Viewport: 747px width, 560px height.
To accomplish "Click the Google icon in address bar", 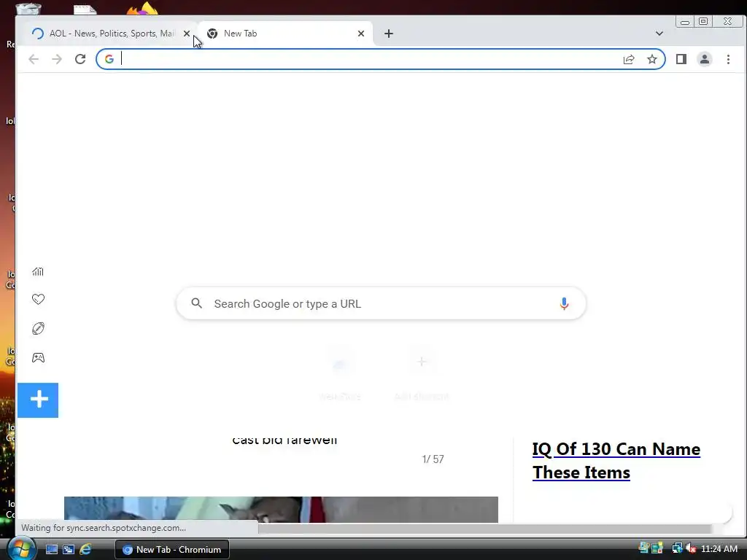I will (x=109, y=59).
